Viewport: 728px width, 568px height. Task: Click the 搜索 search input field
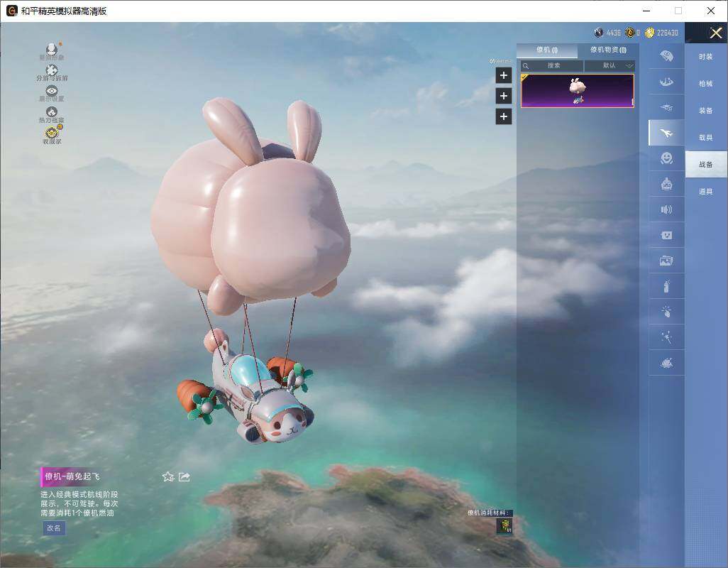point(552,65)
